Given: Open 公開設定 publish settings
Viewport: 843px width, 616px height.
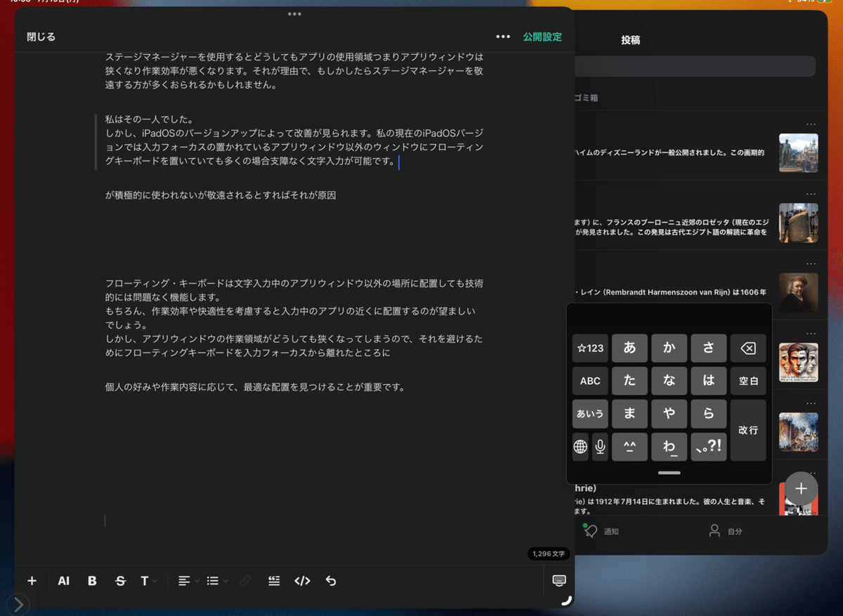Looking at the screenshot, I should [542, 37].
